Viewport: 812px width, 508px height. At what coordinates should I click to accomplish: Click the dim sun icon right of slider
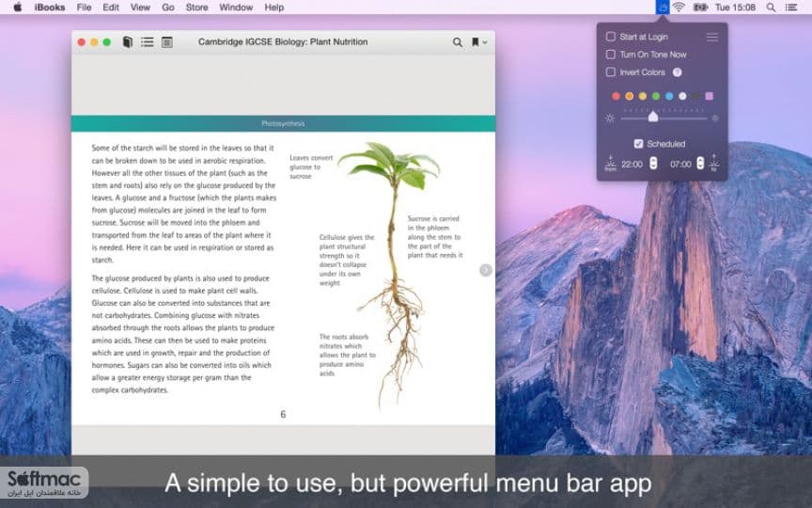tap(715, 119)
